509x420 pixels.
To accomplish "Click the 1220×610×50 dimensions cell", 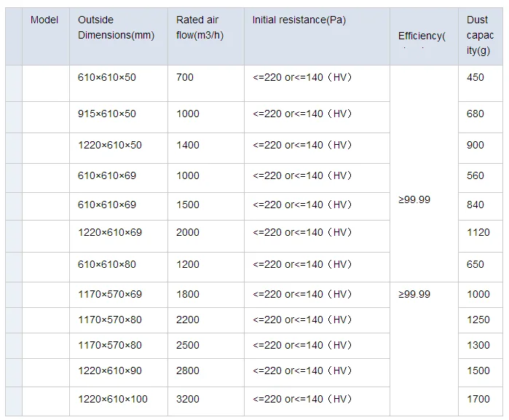I will pyautogui.click(x=110, y=146).
